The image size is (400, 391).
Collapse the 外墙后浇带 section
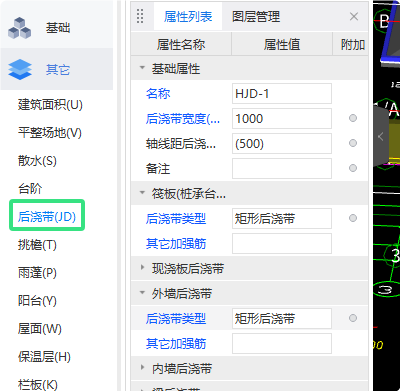142,293
